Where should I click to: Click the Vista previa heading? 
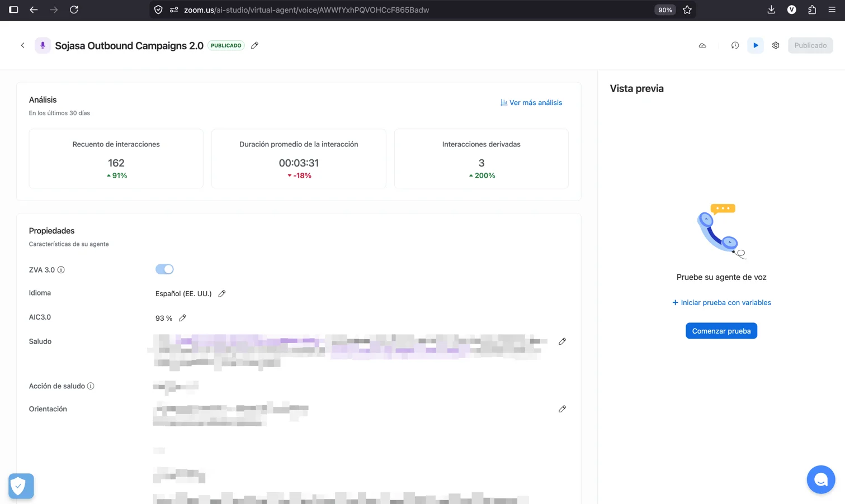coord(637,88)
